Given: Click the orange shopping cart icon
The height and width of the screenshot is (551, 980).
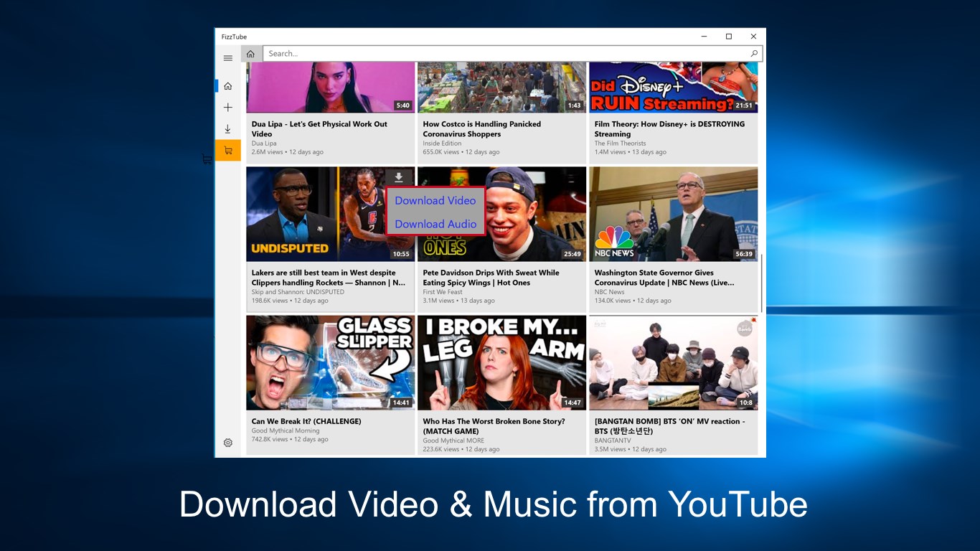Looking at the screenshot, I should (228, 150).
